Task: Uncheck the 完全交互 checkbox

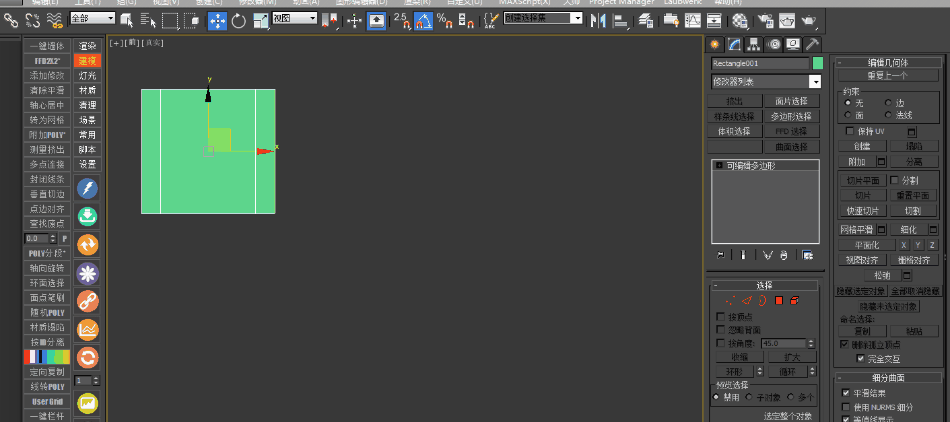Action: click(860, 358)
